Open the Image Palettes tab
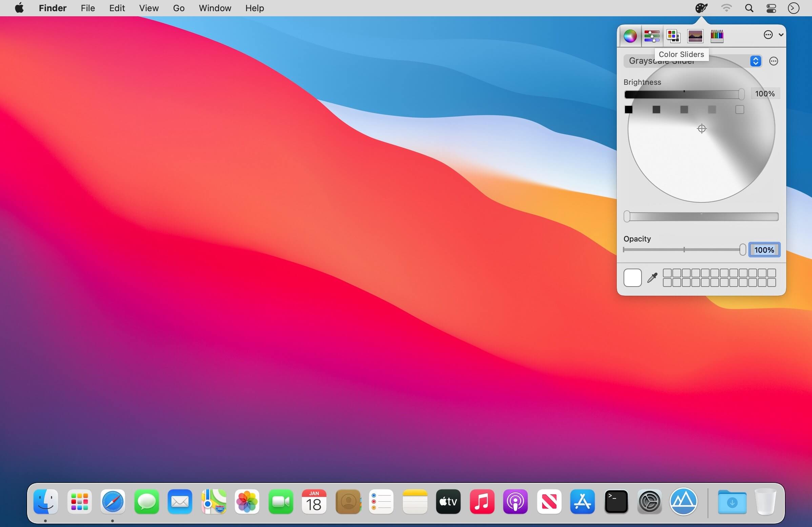This screenshot has width=812, height=527. [695, 36]
